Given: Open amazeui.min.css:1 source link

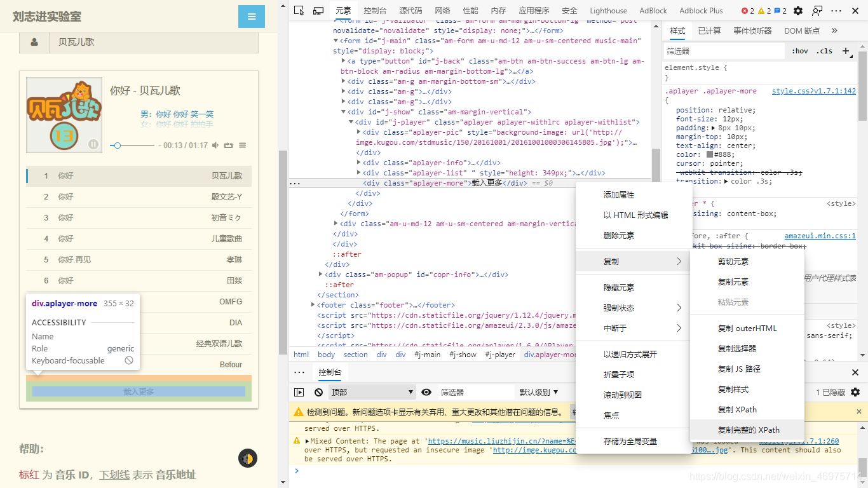Looking at the screenshot, I should point(820,236).
